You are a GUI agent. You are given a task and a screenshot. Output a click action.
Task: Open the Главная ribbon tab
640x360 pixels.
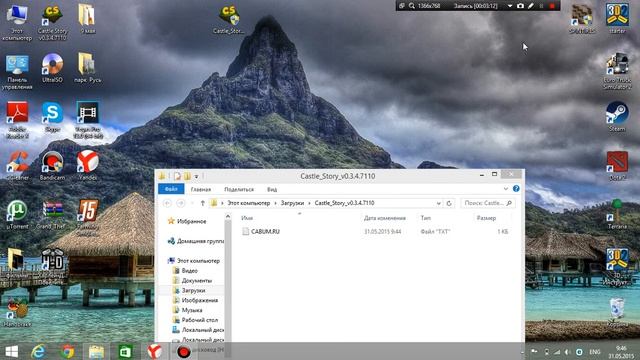tap(201, 189)
